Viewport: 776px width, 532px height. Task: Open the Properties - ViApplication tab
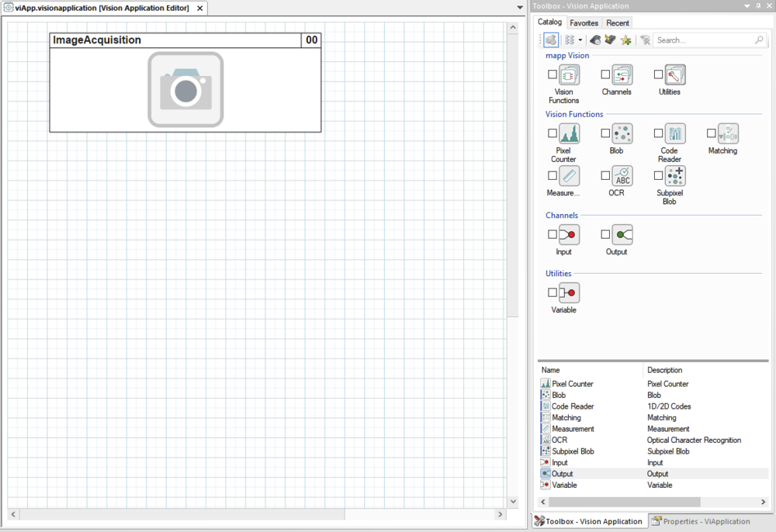[x=701, y=521]
